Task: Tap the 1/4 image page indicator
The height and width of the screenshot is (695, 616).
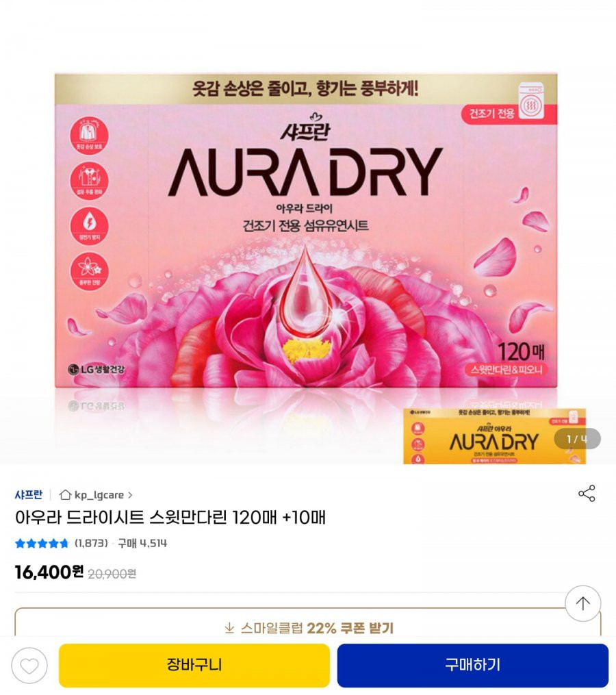Action: tap(577, 439)
